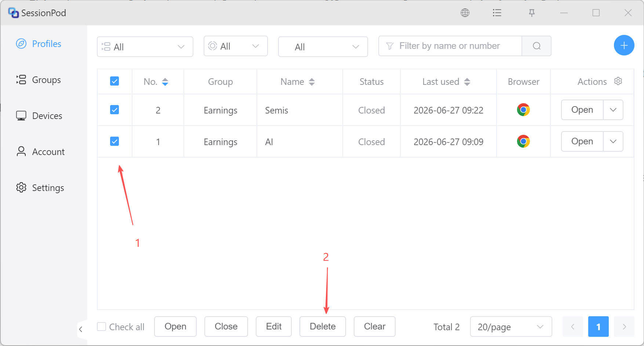
Task: Click the Groups list icon in sidebar
Action: pos(21,80)
